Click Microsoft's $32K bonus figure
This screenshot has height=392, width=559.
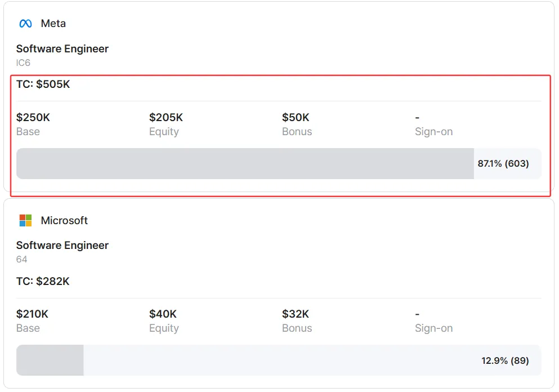(x=296, y=314)
